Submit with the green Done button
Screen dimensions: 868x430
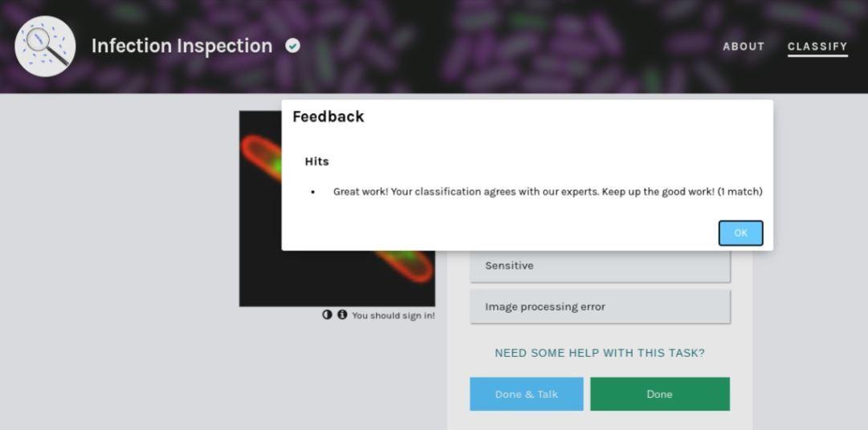659,394
